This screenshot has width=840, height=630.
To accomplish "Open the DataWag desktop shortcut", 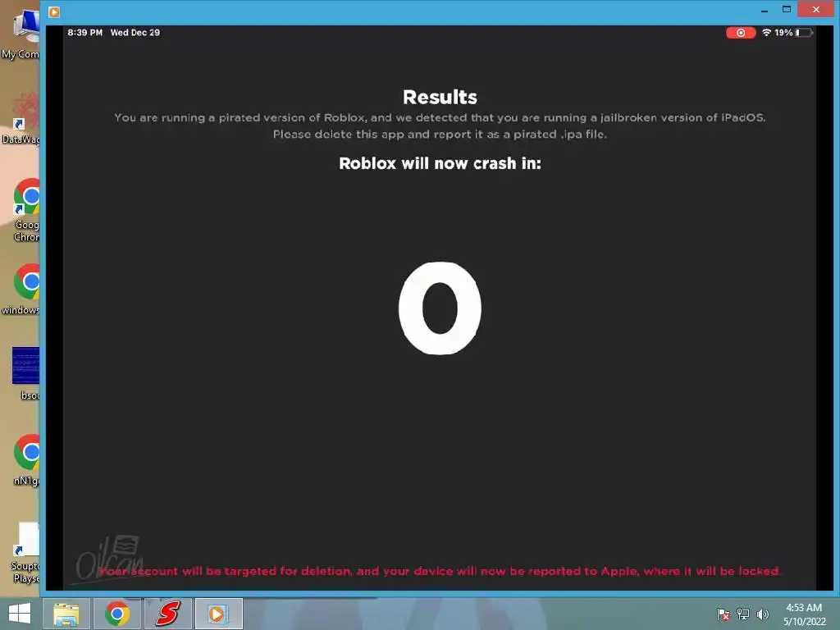I will (x=21, y=119).
